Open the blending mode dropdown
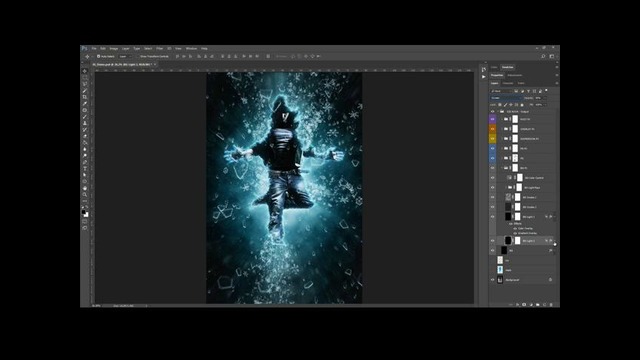The image size is (640, 360). pyautogui.click(x=506, y=98)
